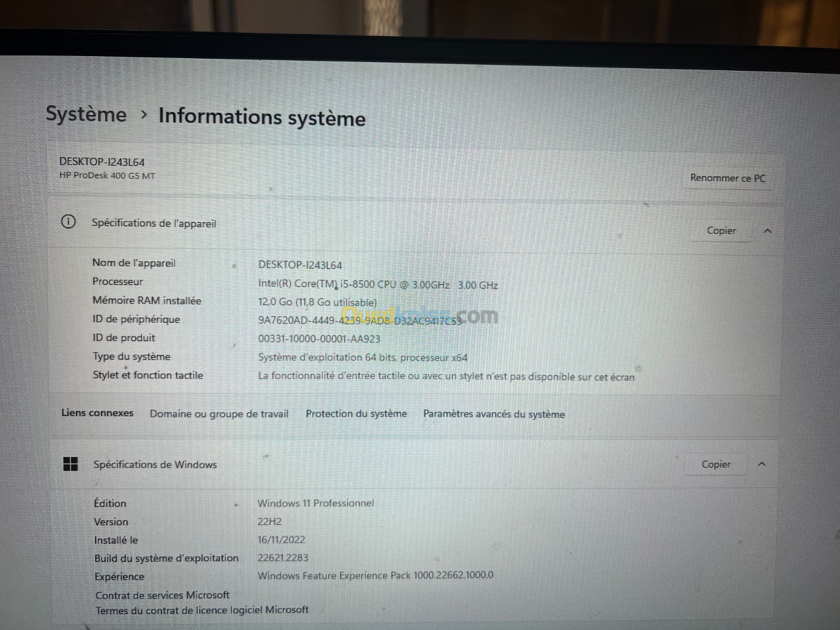Image resolution: width=840 pixels, height=630 pixels.
Task: Click the Processeur label
Action: click(118, 281)
